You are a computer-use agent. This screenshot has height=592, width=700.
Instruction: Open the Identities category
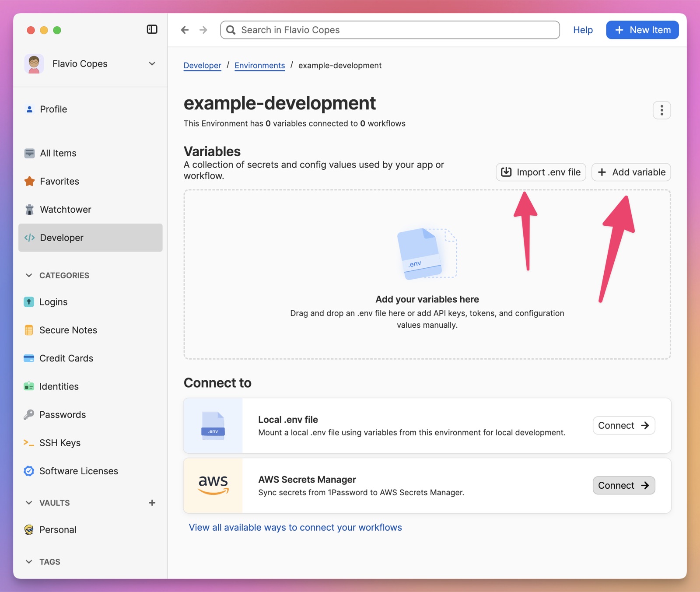(x=91, y=386)
